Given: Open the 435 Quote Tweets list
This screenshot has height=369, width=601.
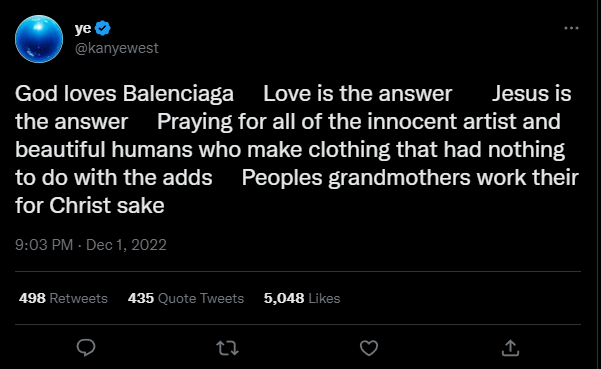Looking at the screenshot, I should (x=186, y=298).
